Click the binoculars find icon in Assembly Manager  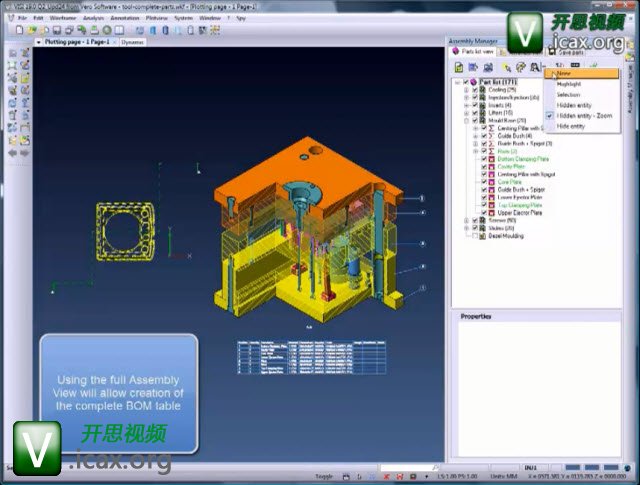[x=534, y=67]
